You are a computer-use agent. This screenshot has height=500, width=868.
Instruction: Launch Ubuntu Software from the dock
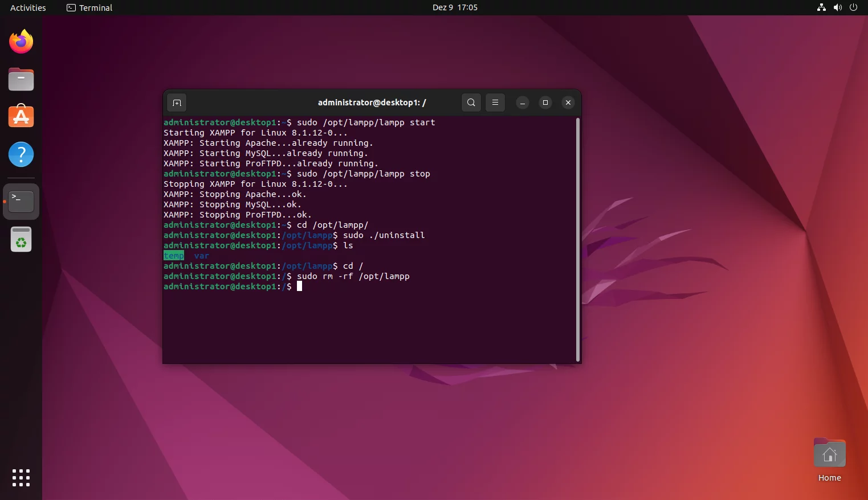[x=21, y=116]
